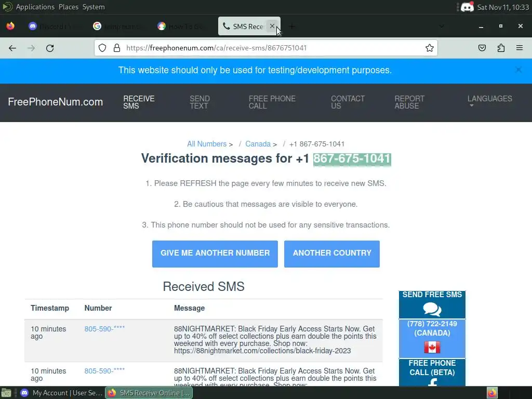532x399 pixels.
Task: Open the Applications menu
Action: (x=35, y=7)
